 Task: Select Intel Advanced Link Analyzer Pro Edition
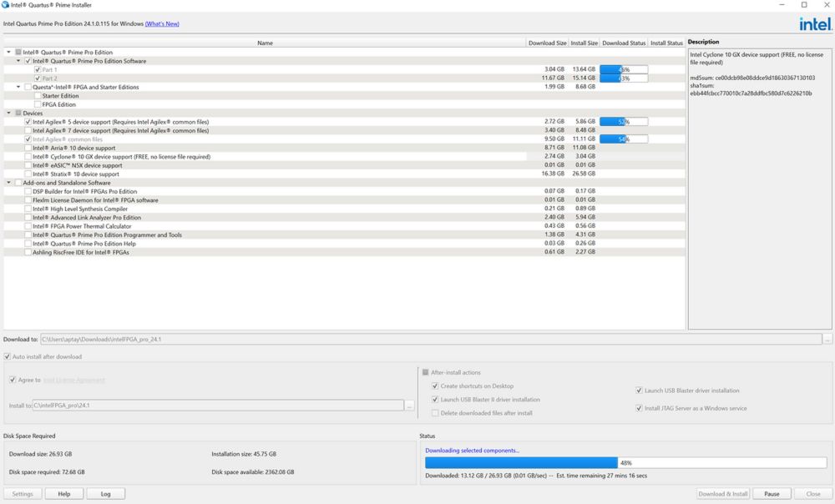28,218
